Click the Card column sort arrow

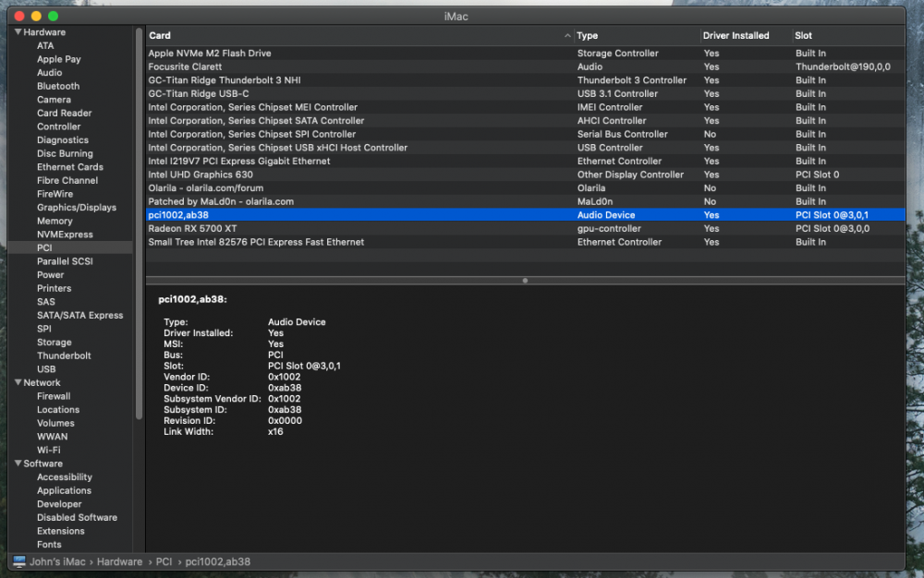click(567, 35)
